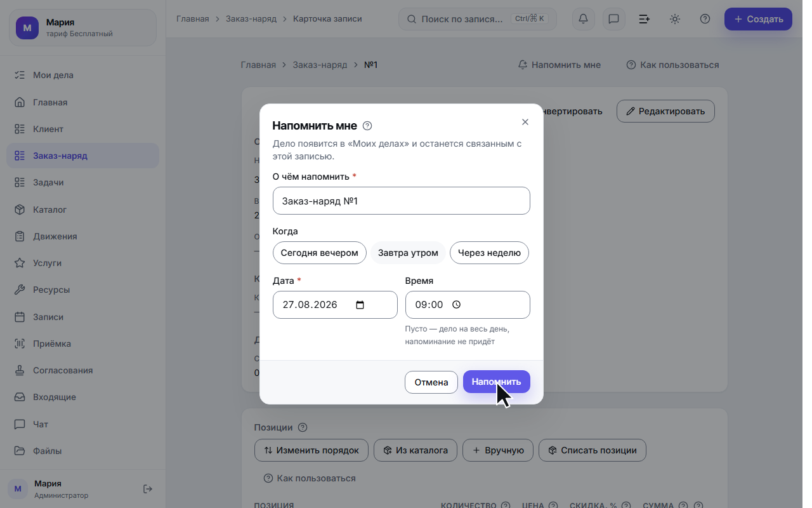Click Главная in page breadcrumb
The image size is (812, 508).
point(258,65)
